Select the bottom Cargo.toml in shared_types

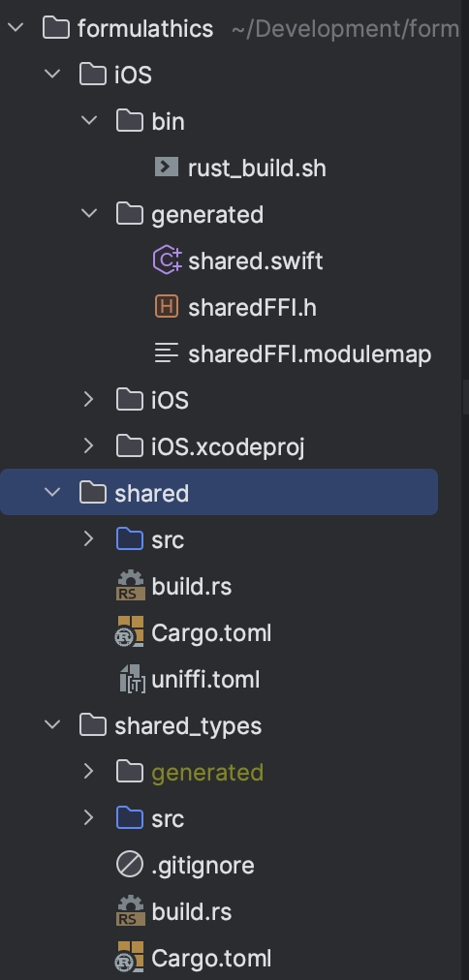[x=211, y=958]
